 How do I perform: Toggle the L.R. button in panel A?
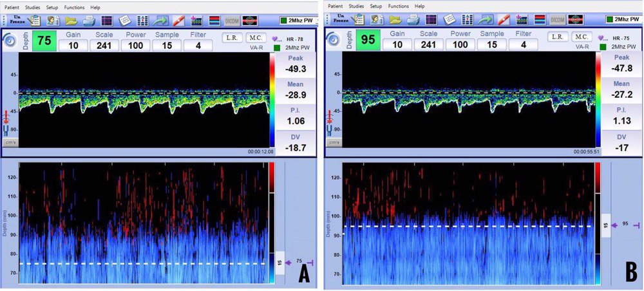tap(232, 37)
